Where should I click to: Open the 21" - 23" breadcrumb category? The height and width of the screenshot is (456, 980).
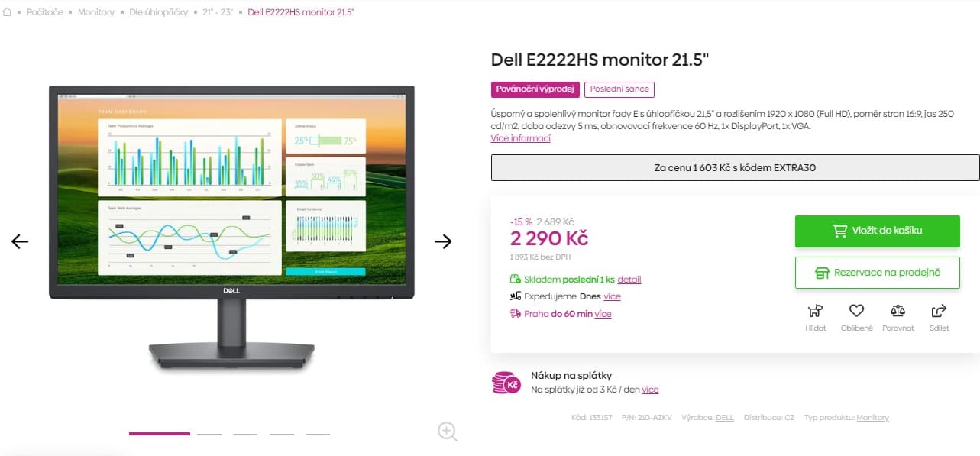pyautogui.click(x=218, y=12)
